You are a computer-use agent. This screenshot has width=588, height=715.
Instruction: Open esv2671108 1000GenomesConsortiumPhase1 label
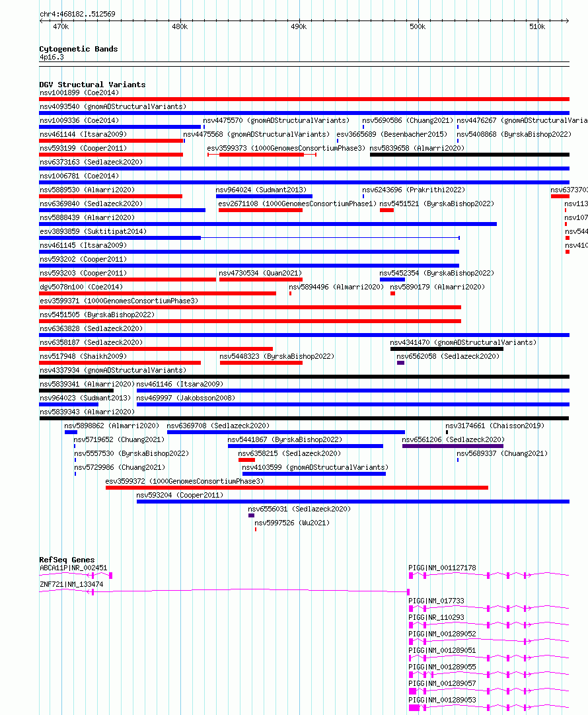coord(298,204)
